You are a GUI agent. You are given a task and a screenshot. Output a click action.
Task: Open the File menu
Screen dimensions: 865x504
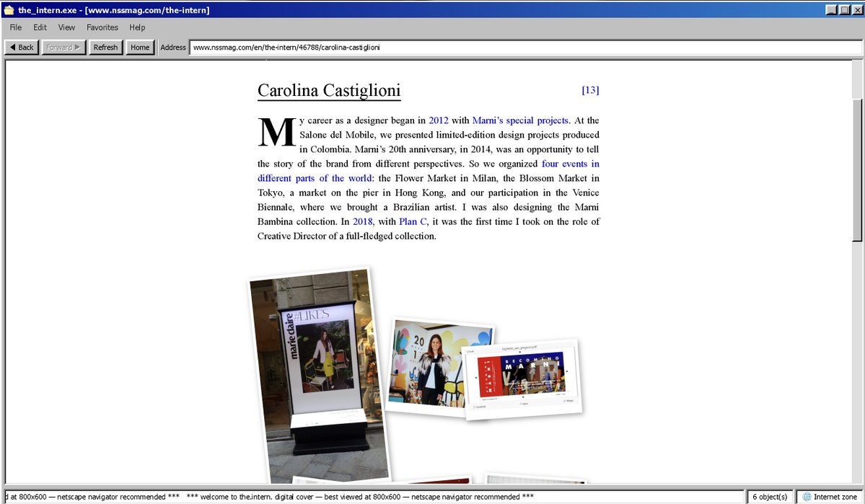point(15,27)
